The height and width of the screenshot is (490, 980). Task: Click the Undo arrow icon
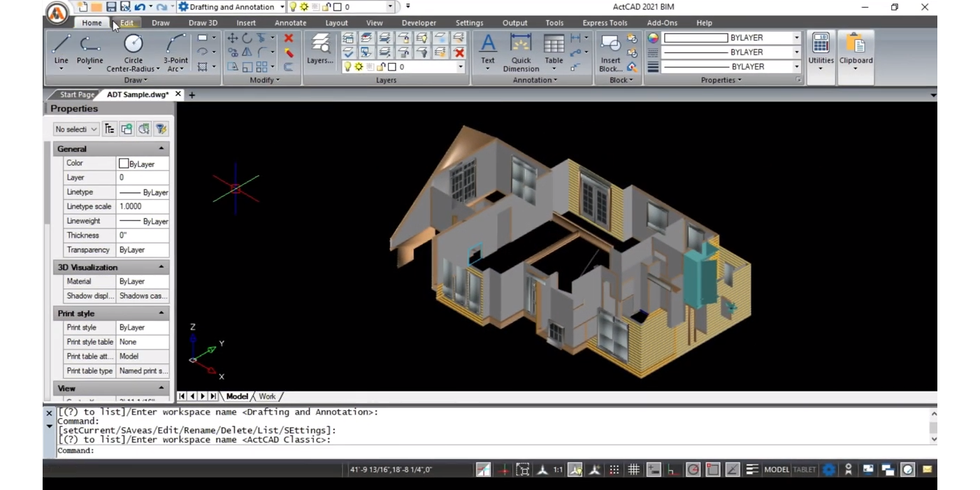click(x=139, y=6)
